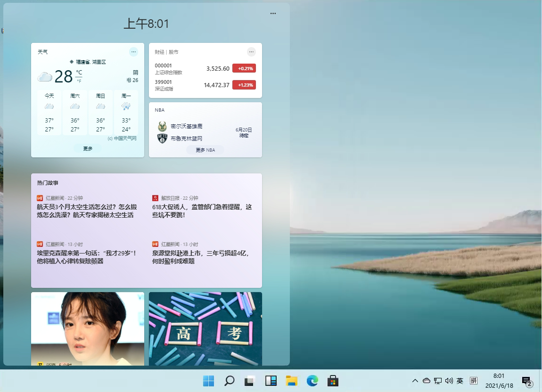Viewport: 542px width, 392px height.
Task: Open the widgets panel settings menu
Action: tap(273, 13)
